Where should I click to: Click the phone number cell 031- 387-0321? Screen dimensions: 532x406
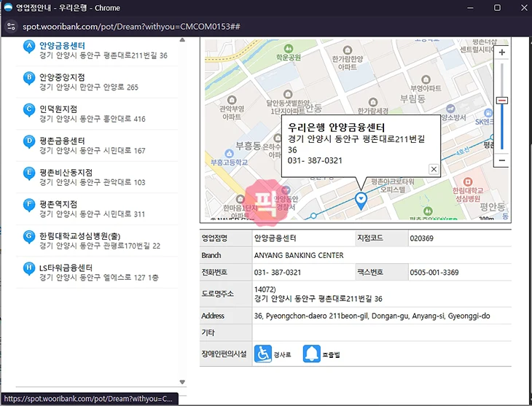[277, 273]
